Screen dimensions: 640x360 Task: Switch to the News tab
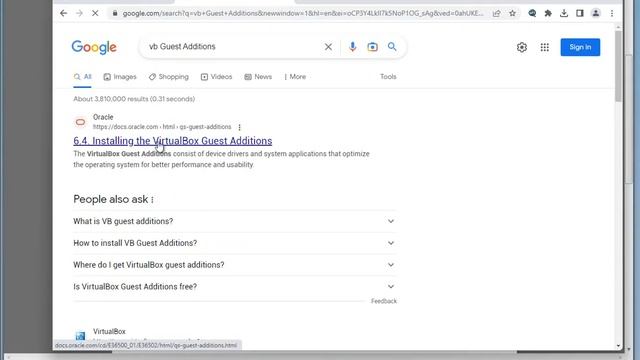(258, 77)
